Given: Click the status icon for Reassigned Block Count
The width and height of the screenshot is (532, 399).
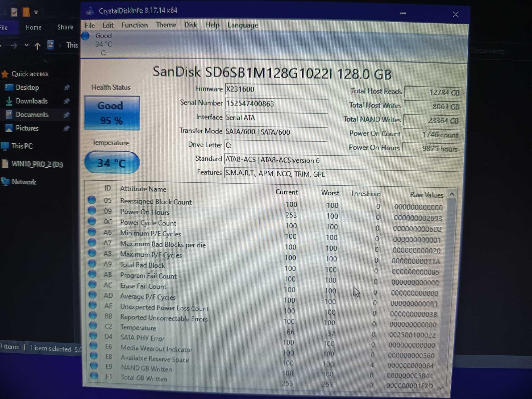Looking at the screenshot, I should (92, 200).
